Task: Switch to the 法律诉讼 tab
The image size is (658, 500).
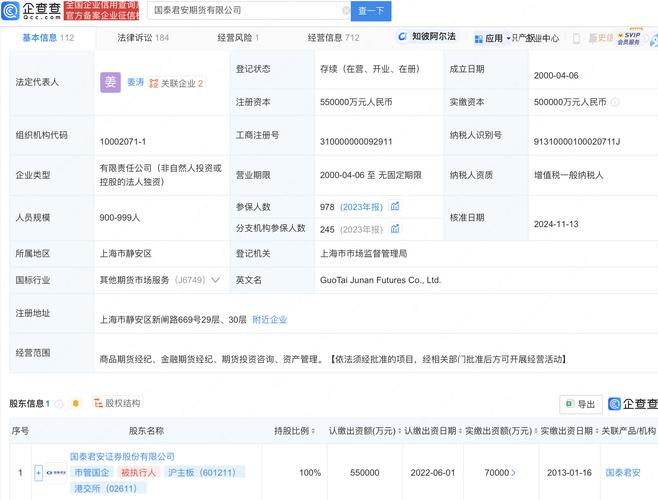Action: [143, 38]
